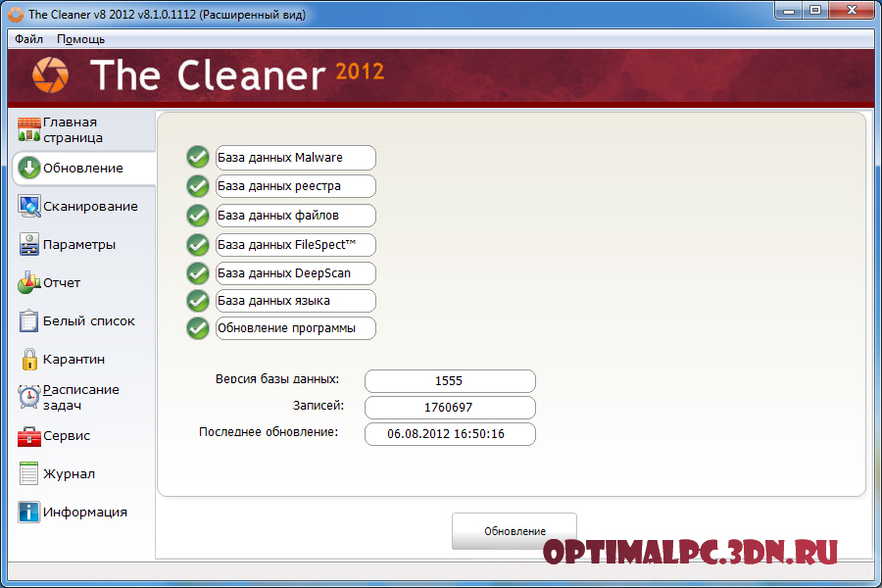This screenshot has height=588, width=882.
Task: Click the База данных FileSpect box
Action: coord(295,245)
